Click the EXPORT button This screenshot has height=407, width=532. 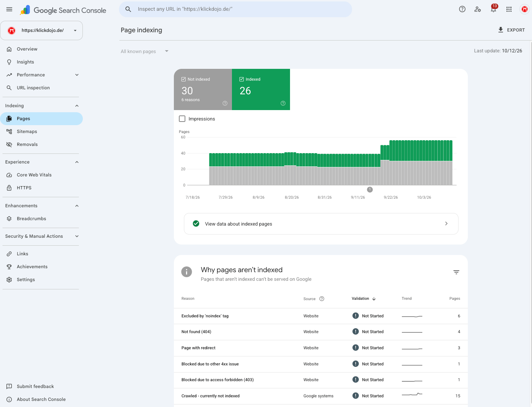(x=511, y=30)
